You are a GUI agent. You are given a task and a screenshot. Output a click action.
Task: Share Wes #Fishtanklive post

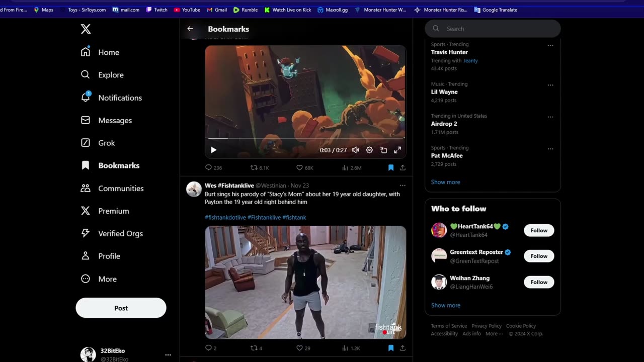(403, 348)
